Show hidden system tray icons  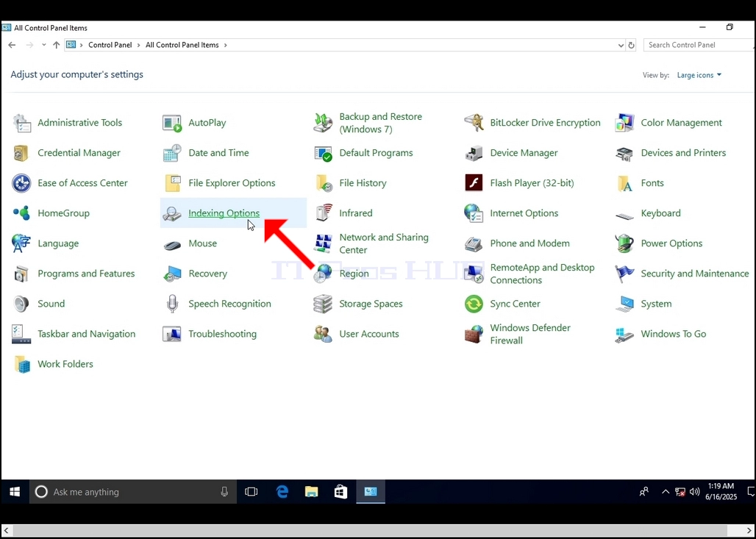(x=666, y=492)
